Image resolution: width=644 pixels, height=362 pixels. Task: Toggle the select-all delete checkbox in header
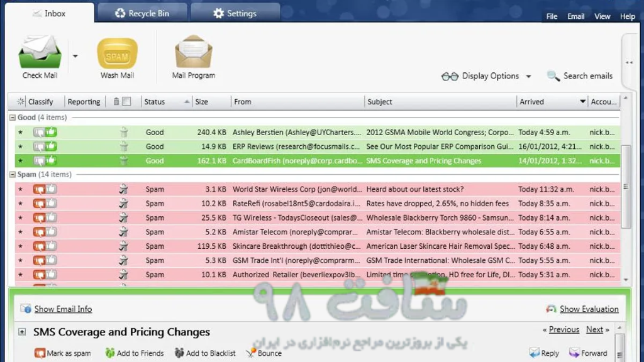(126, 101)
